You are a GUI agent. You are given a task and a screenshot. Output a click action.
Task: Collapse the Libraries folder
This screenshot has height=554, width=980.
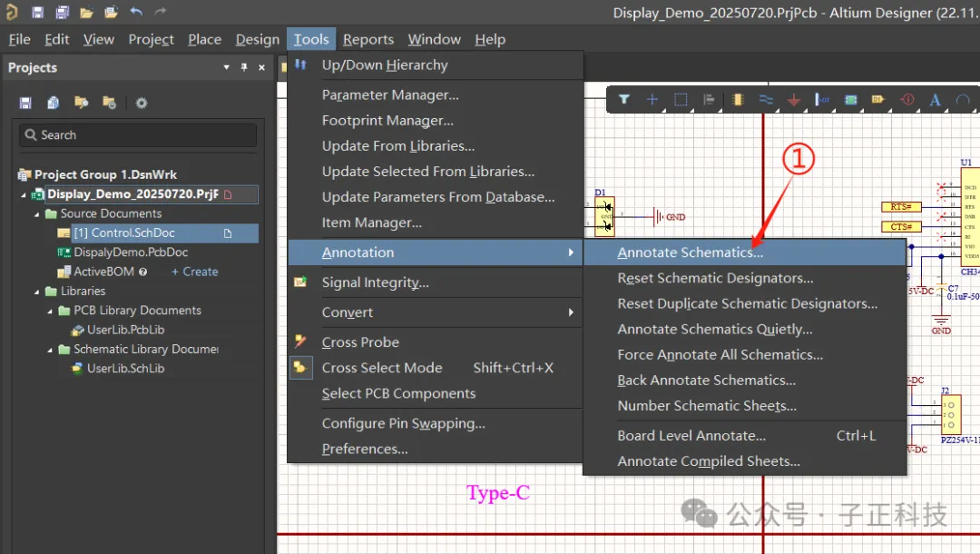click(37, 292)
